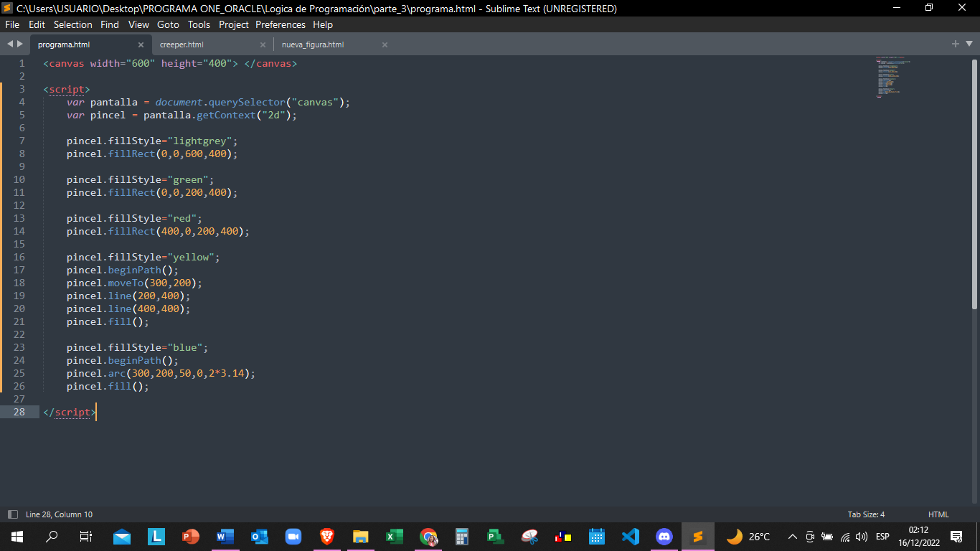980x551 pixels.
Task: Click the vertical editor scrollbar
Action: coord(974,183)
